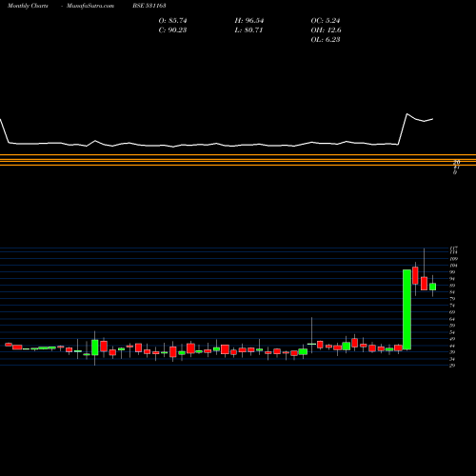Click the 84 price axis label
This screenshot has width=476, height=476.
452,292
